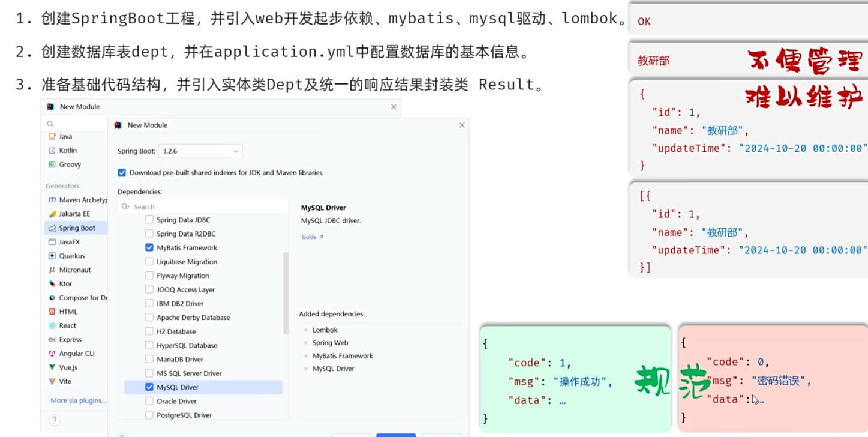Choose the Micronaut generator
Viewport: 868px width, 437px height.
pyautogui.click(x=70, y=270)
